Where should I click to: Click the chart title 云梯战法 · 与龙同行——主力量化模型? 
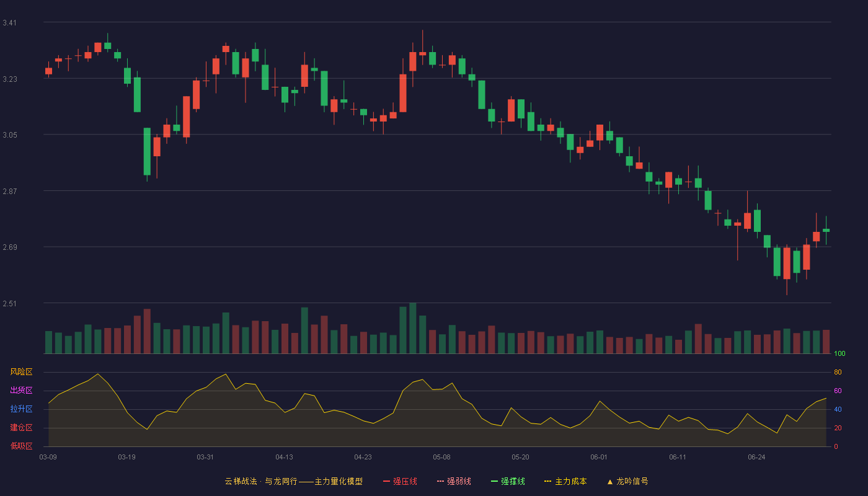coord(294,481)
